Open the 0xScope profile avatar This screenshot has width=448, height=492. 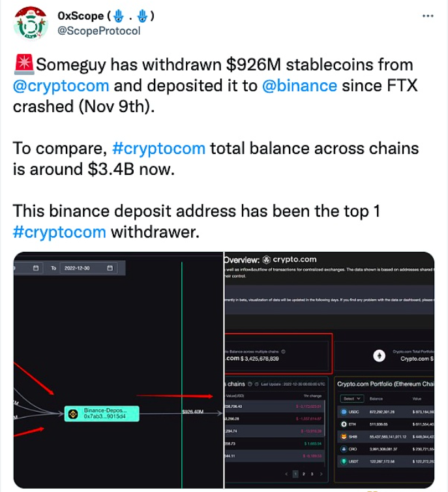29,25
